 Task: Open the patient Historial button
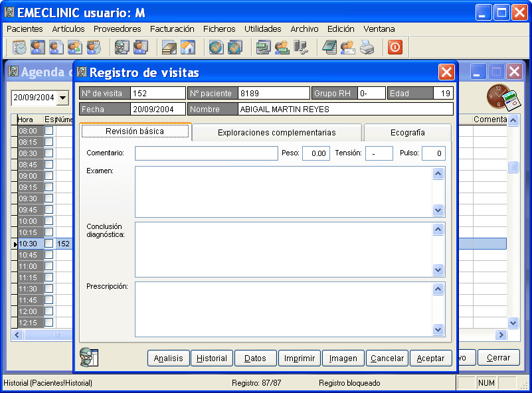[212, 358]
